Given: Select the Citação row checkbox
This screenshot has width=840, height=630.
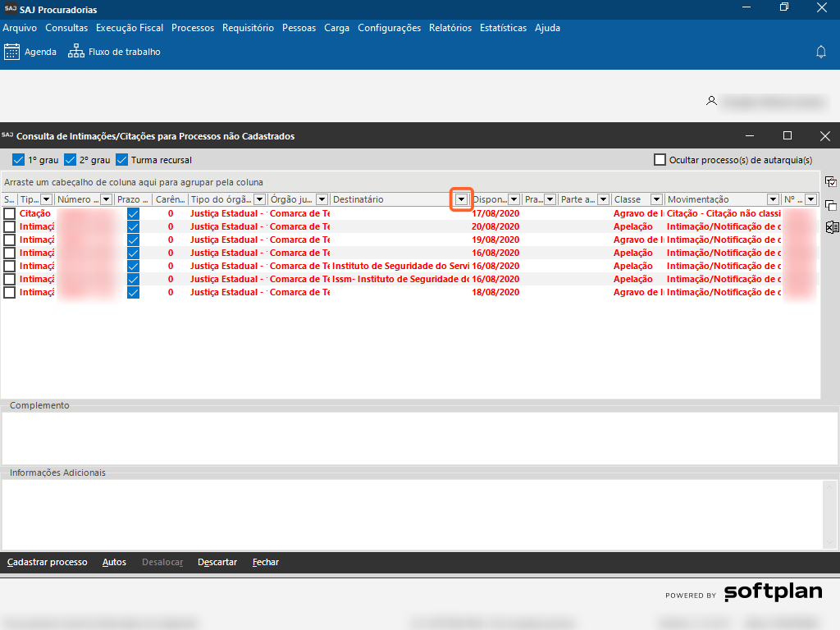Looking at the screenshot, I should pos(10,213).
